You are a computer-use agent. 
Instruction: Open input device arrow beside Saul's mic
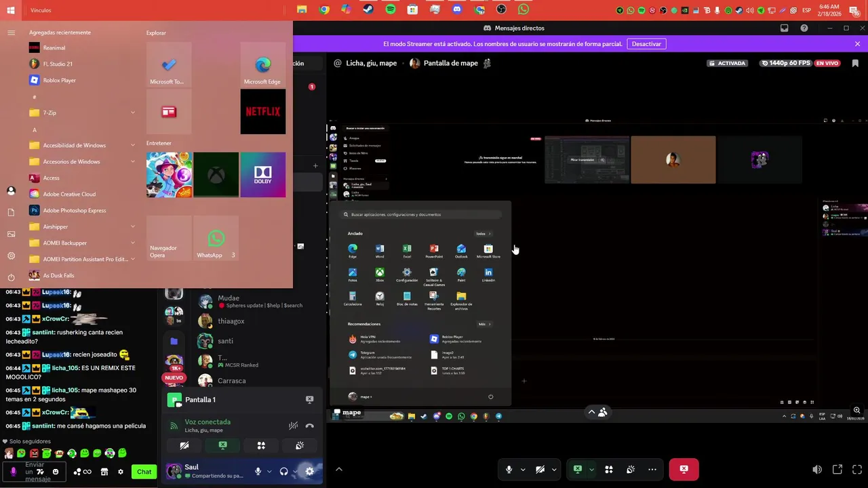click(x=269, y=471)
